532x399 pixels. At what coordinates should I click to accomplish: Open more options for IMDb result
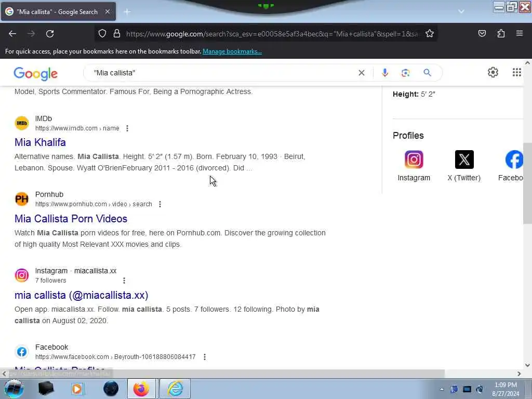[127, 128]
